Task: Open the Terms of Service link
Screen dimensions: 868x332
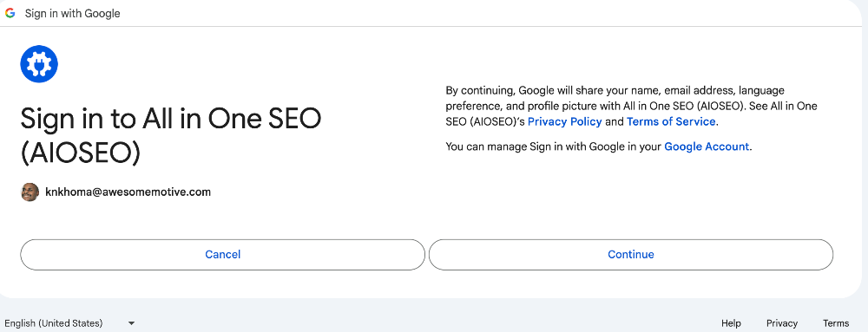Action: tap(671, 121)
